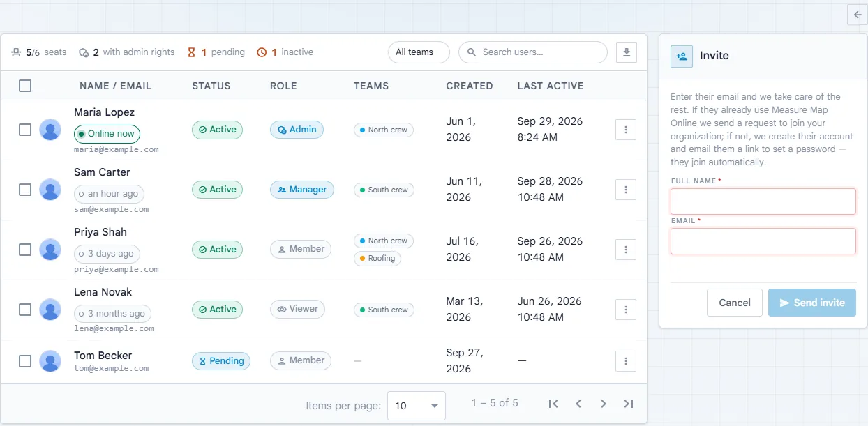
Task: Click the download/export users icon
Action: 627,52
